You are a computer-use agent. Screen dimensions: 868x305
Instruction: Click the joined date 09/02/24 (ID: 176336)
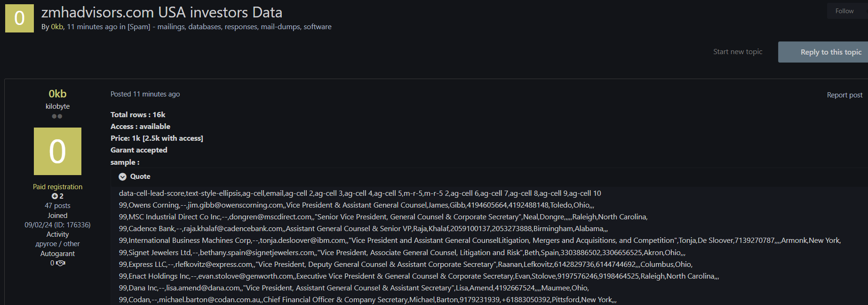coord(57,225)
